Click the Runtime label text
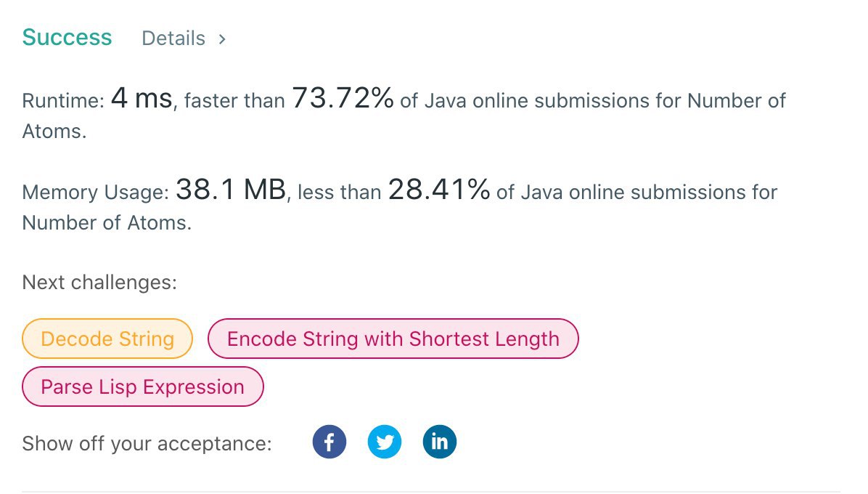 (x=63, y=101)
